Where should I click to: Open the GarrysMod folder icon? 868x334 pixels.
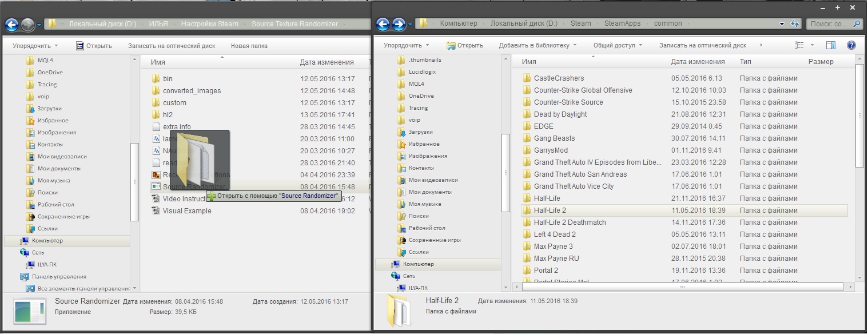(x=527, y=150)
